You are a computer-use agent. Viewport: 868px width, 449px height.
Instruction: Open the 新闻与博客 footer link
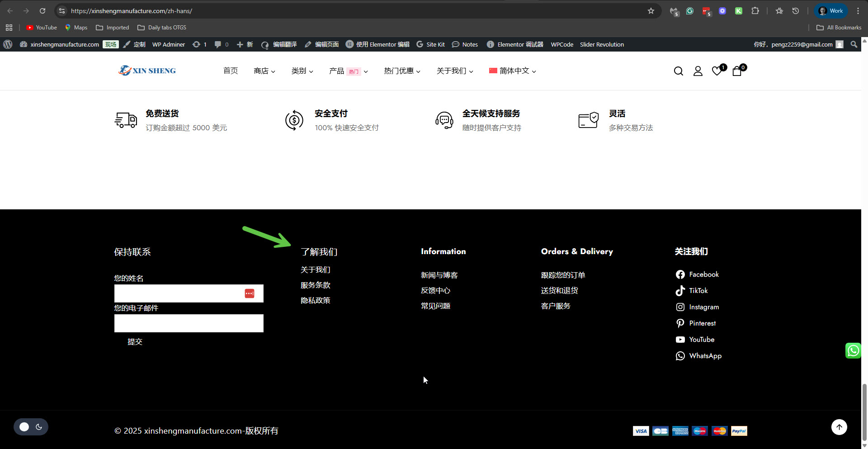point(439,275)
